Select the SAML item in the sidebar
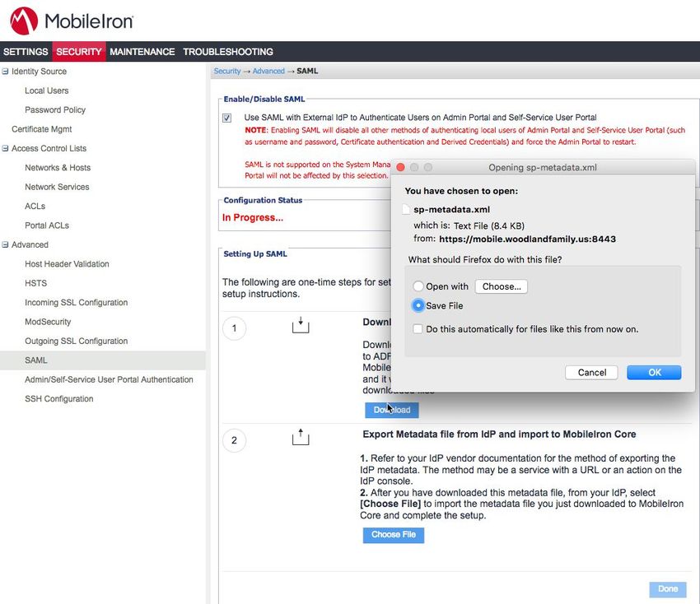The height and width of the screenshot is (604, 700). pyautogui.click(x=103, y=360)
